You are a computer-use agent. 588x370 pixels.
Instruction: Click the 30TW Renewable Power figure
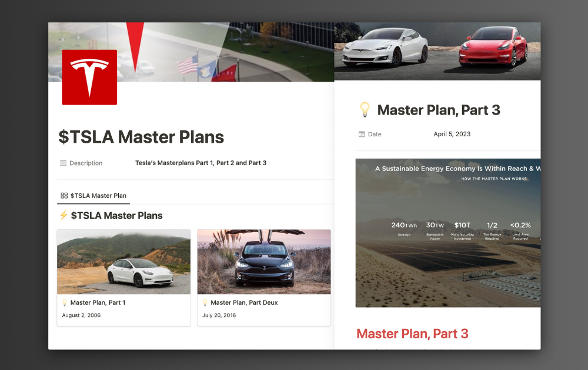point(435,230)
